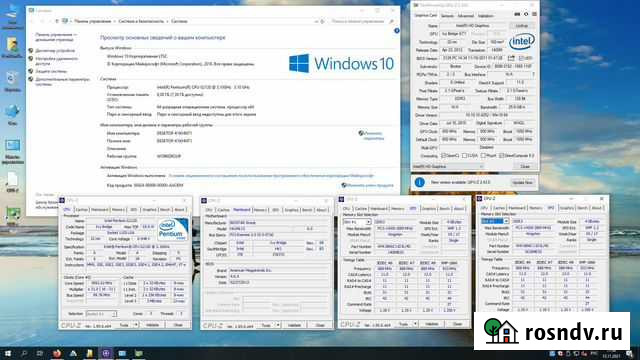Click the Intel Pentium logo in CPU-Z
Screen dimensions: 640x360
click(x=173, y=229)
